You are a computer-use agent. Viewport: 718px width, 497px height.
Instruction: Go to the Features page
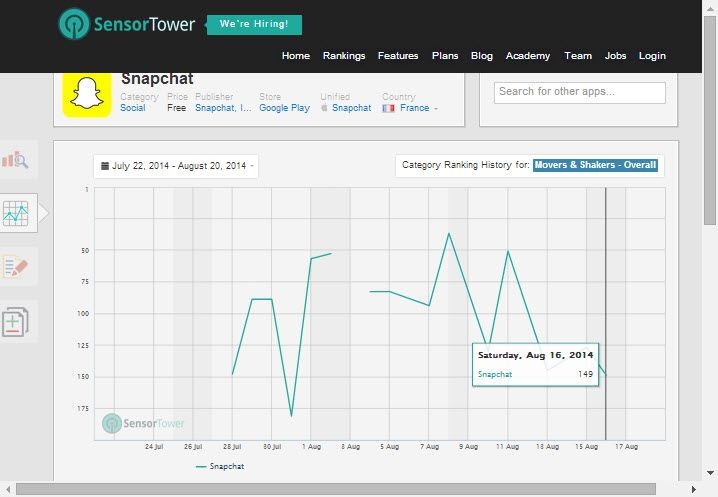[x=398, y=55]
